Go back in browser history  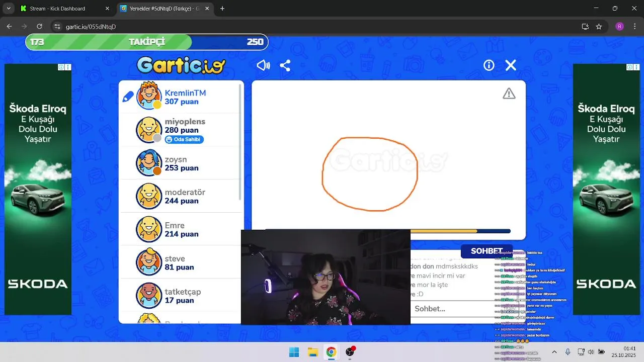click(x=9, y=26)
